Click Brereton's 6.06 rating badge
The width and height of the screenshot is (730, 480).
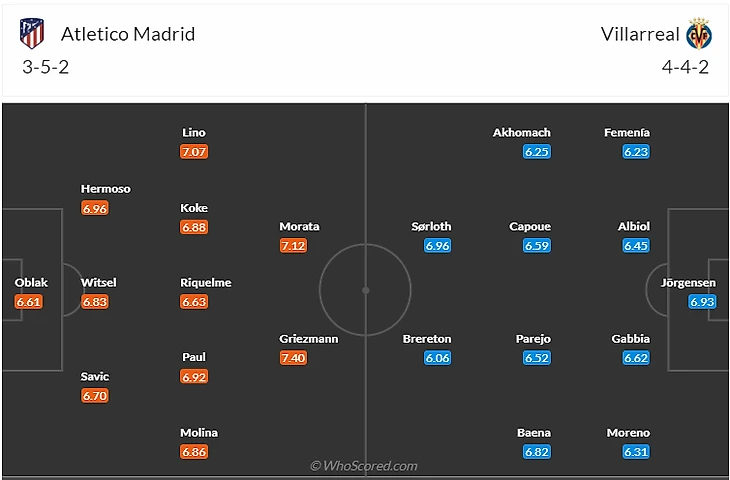(437, 358)
